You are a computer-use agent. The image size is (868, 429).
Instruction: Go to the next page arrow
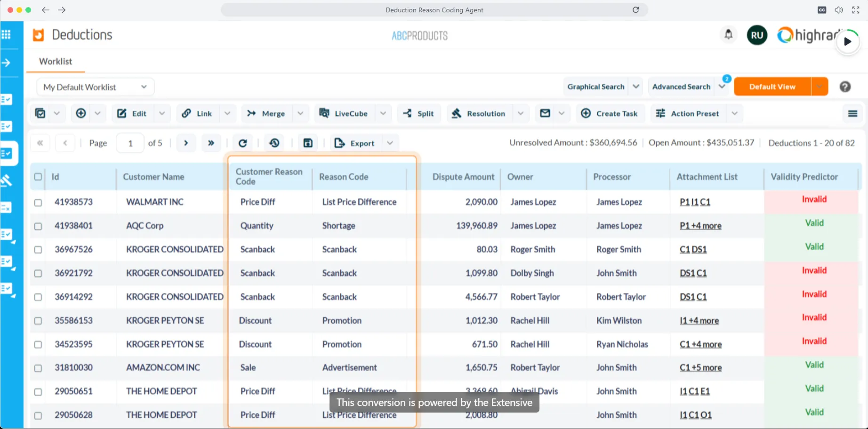click(186, 143)
